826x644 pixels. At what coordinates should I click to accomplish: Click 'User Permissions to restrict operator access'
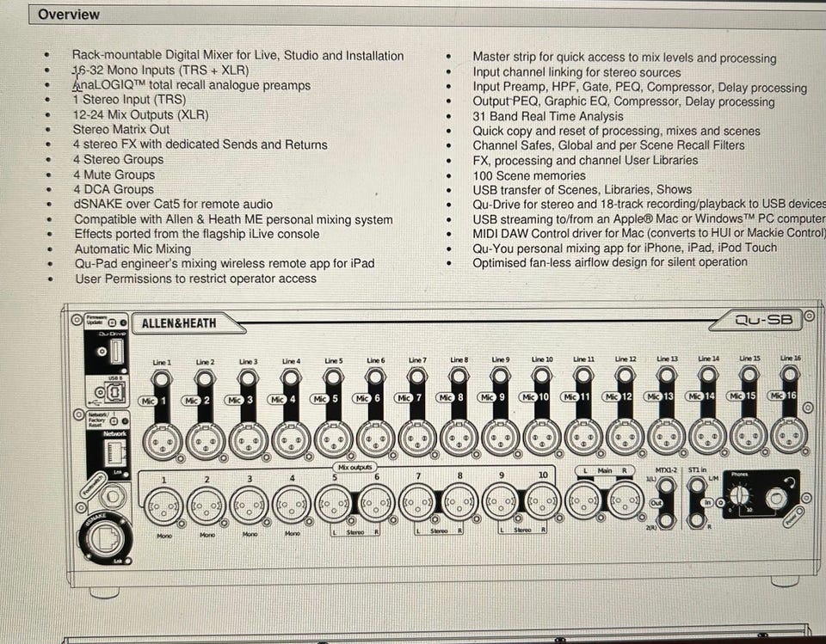pyautogui.click(x=195, y=279)
